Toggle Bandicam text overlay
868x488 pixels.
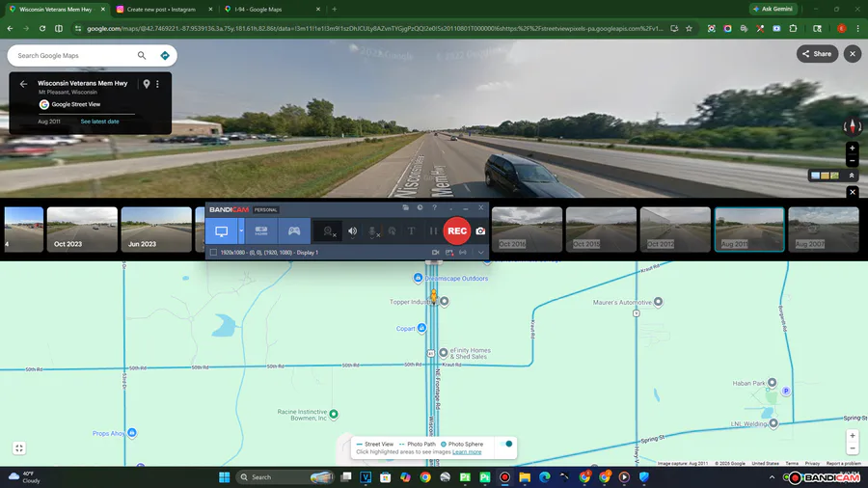[411, 231]
